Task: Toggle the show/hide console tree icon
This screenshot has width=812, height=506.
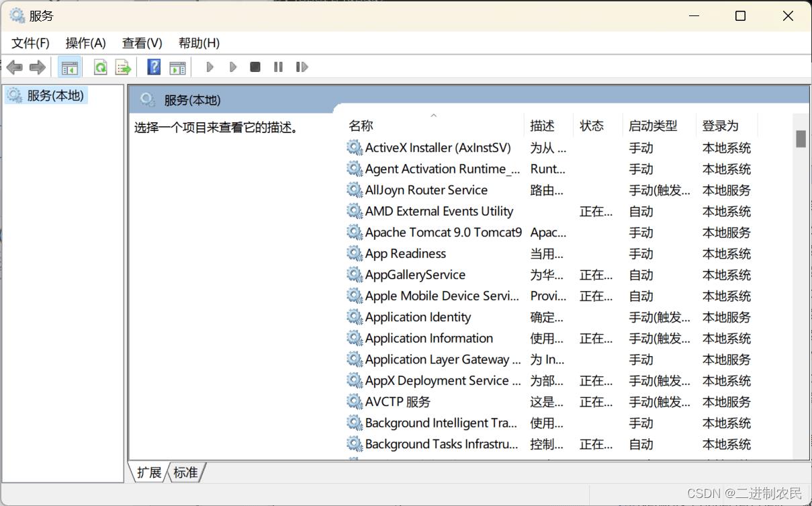Action: [69, 67]
